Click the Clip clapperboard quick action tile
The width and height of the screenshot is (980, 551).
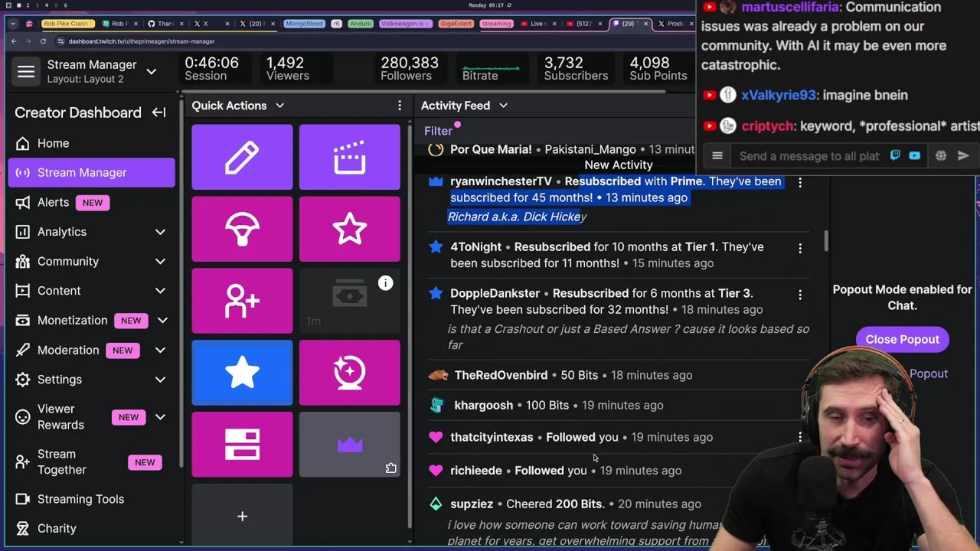(350, 157)
